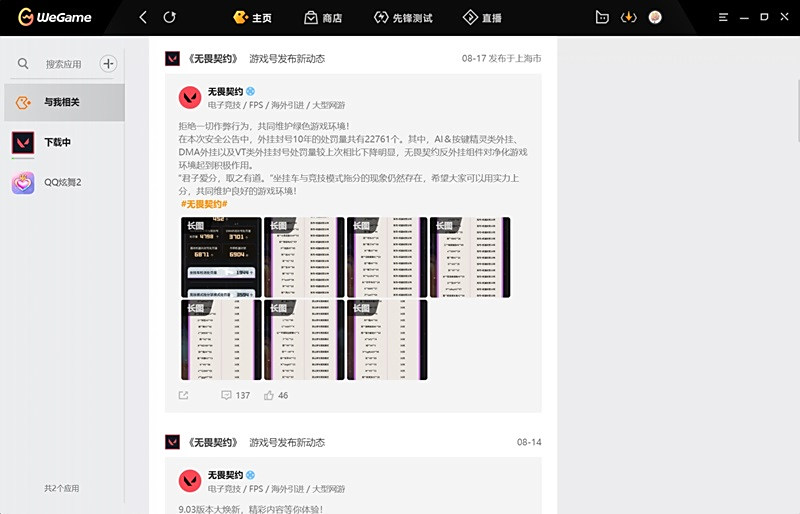Select 与我相关 in the sidebar

pos(62,102)
